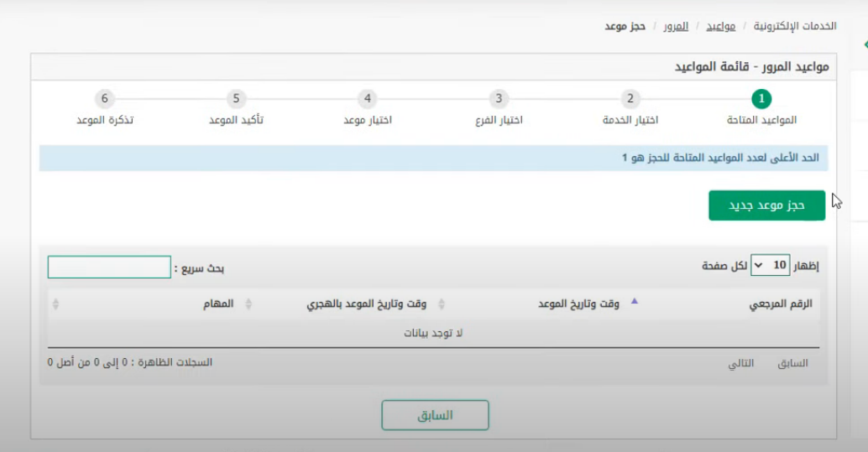Viewport: 868px width, 452px height.
Task: Click the لا توجد بيانات message
Action: [433, 333]
